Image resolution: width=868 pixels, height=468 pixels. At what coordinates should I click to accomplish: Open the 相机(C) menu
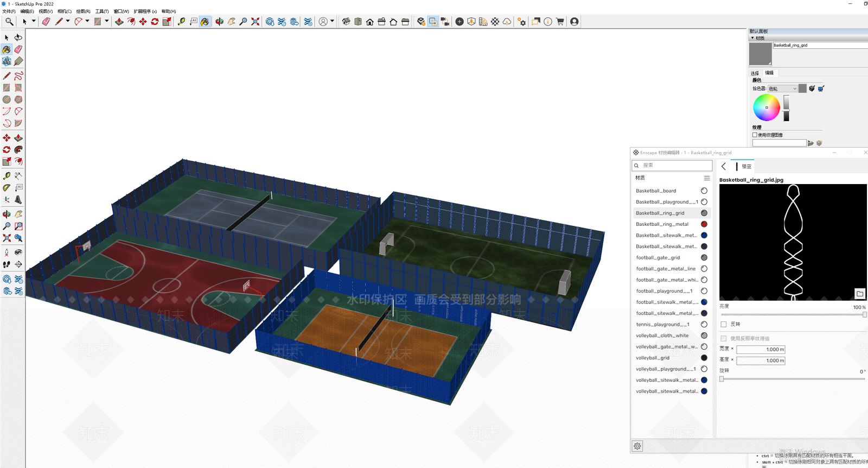[x=65, y=11]
